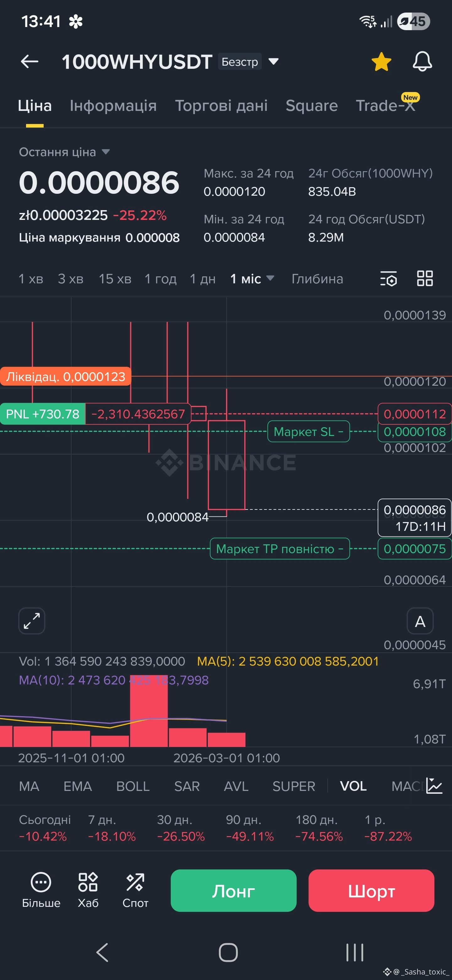Tap the position size -2,310.4362567 label
The image size is (452, 980).
point(138,414)
